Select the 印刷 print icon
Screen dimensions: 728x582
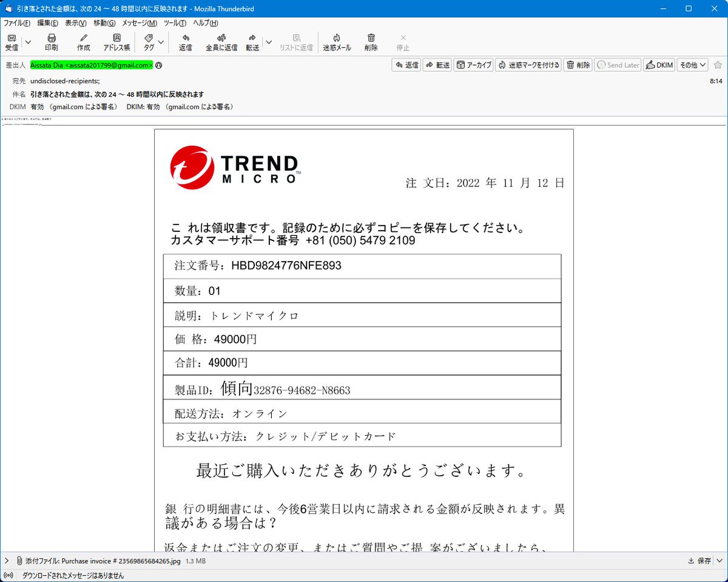52,41
